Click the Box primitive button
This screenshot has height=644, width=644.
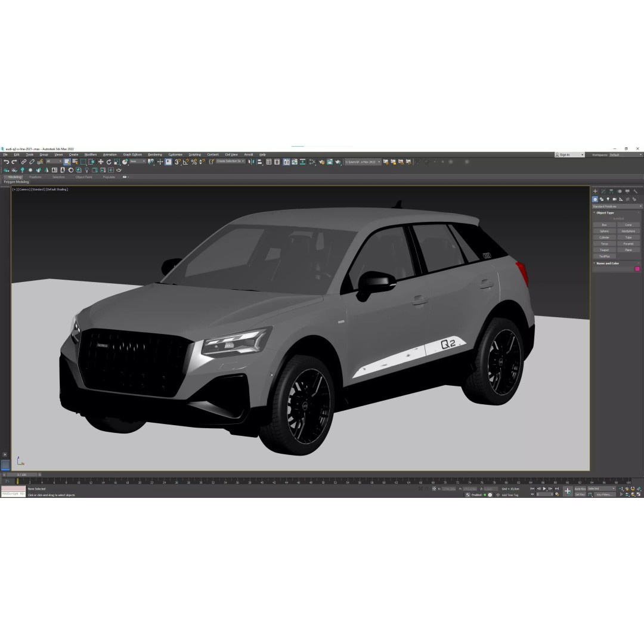point(604,225)
